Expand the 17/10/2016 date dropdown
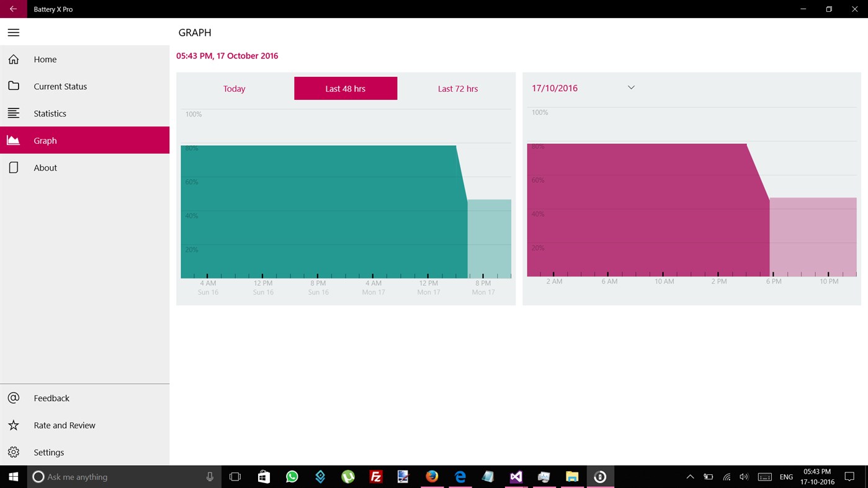 pos(631,87)
